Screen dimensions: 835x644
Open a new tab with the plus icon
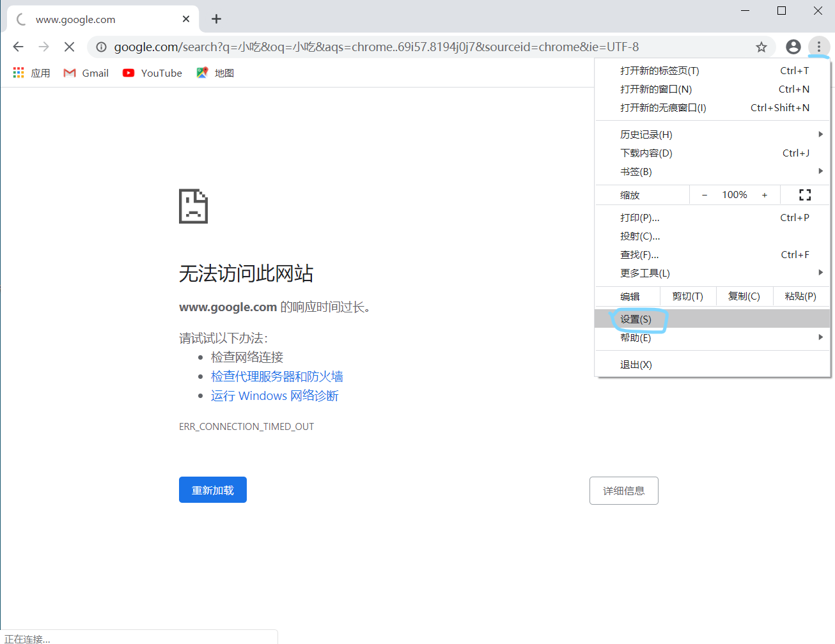pyautogui.click(x=216, y=19)
